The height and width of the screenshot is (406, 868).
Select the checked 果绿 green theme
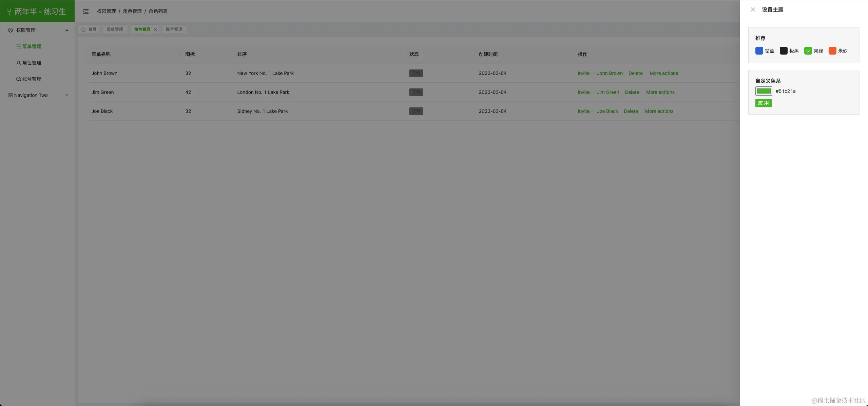[x=808, y=51]
